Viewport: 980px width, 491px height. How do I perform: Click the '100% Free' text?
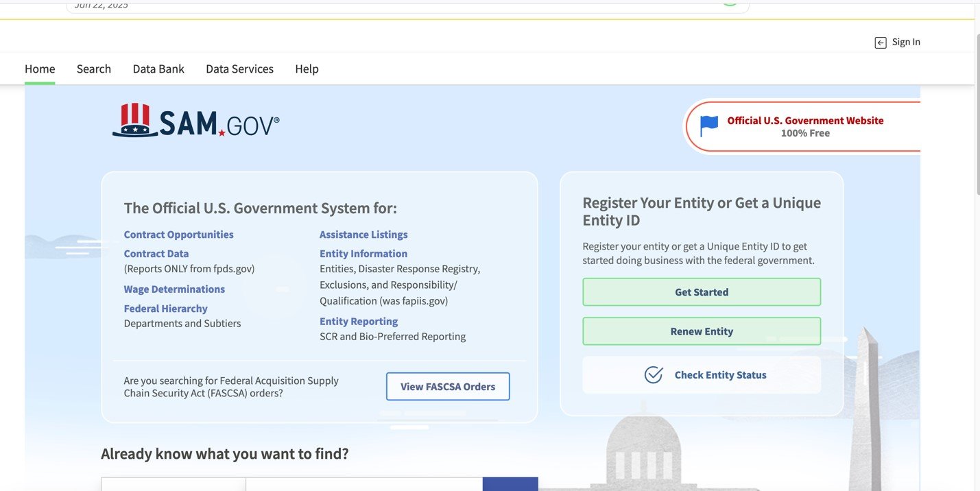[x=805, y=133]
